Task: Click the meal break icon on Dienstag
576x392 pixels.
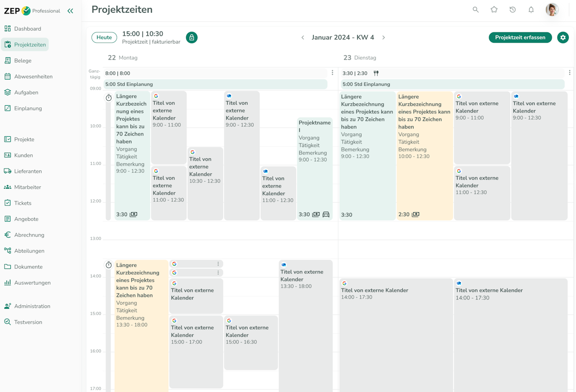Action: (376, 73)
